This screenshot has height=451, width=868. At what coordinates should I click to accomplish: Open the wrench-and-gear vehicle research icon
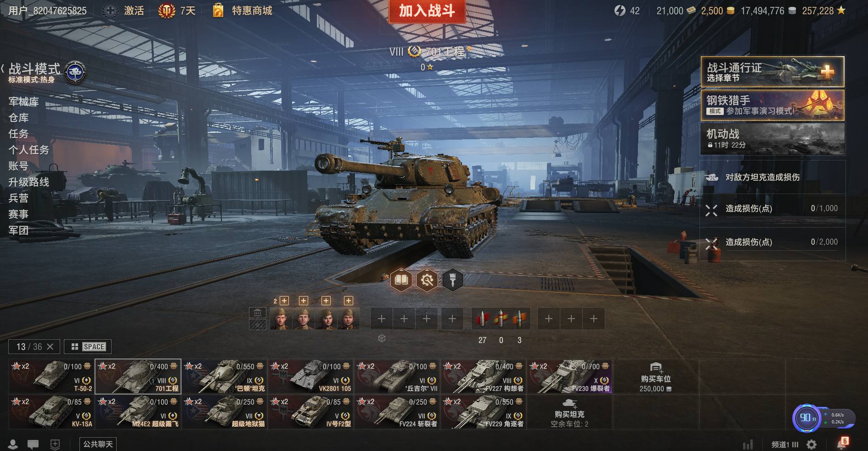click(x=427, y=280)
